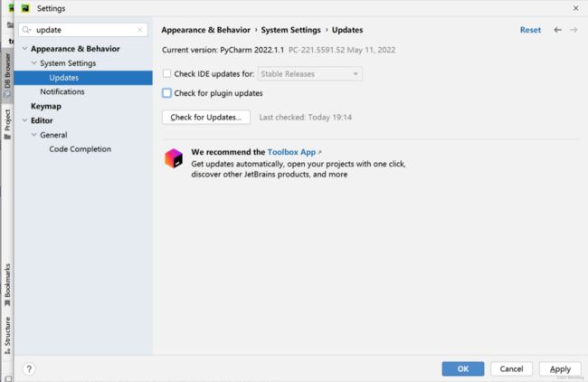Viewport: 588px width, 382px height.
Task: Select Updates in the settings tree
Action: pos(83,78)
